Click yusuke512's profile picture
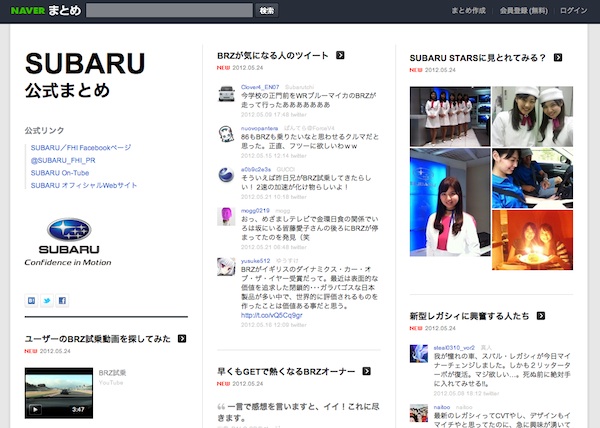600x428 pixels. click(x=226, y=267)
